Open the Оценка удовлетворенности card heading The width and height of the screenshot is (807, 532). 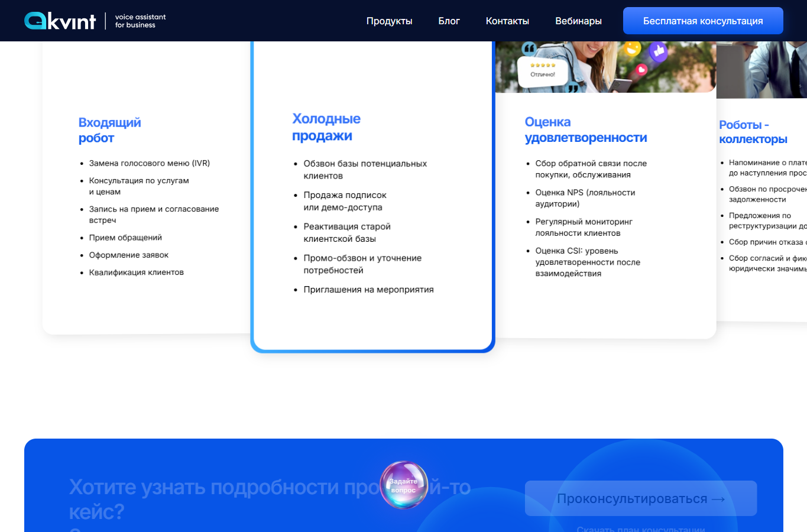pyautogui.click(x=586, y=129)
